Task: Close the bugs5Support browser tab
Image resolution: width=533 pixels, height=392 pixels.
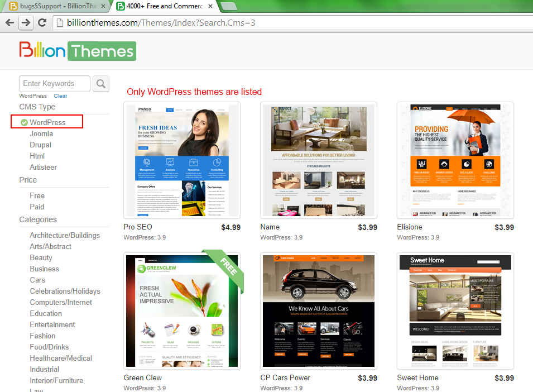Action: [103, 7]
